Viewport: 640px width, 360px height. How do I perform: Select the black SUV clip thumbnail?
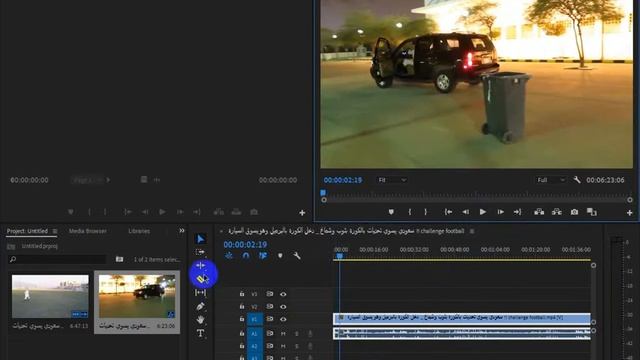(137, 296)
